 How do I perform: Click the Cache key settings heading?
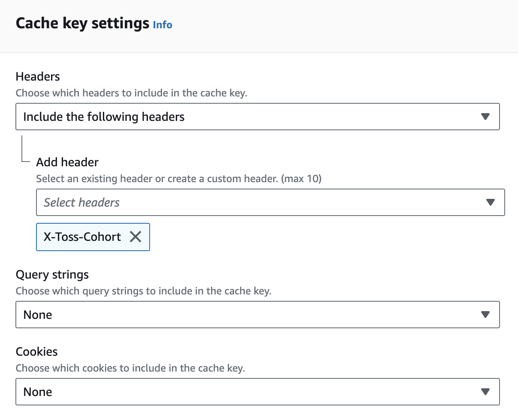pos(82,23)
